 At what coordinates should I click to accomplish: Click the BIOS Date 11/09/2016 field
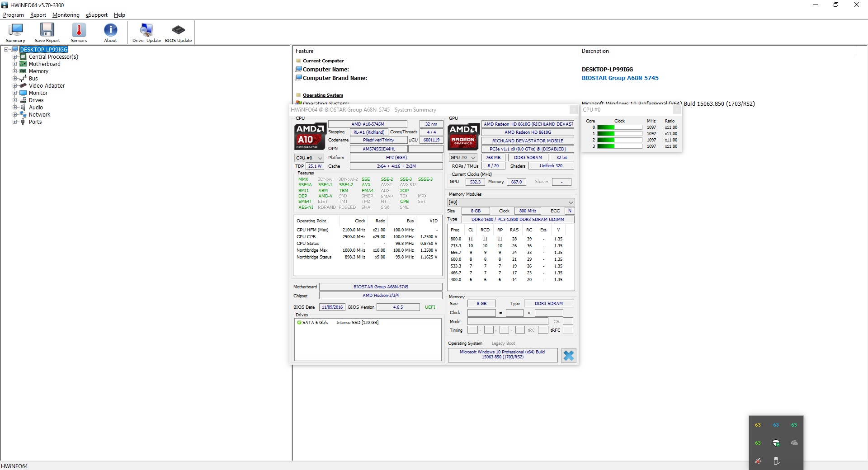coord(332,307)
